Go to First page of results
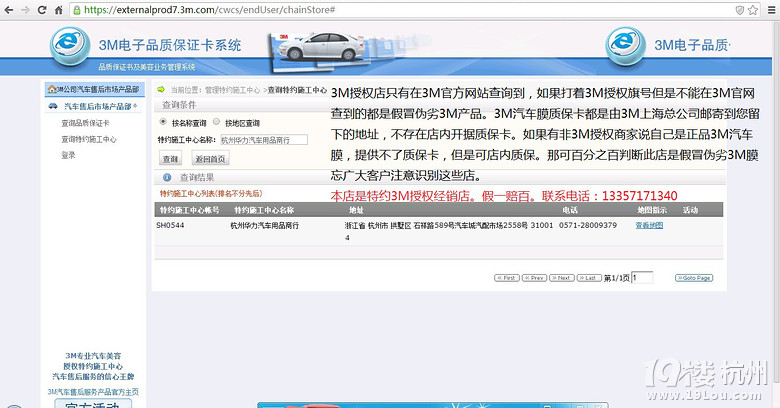 507,278
